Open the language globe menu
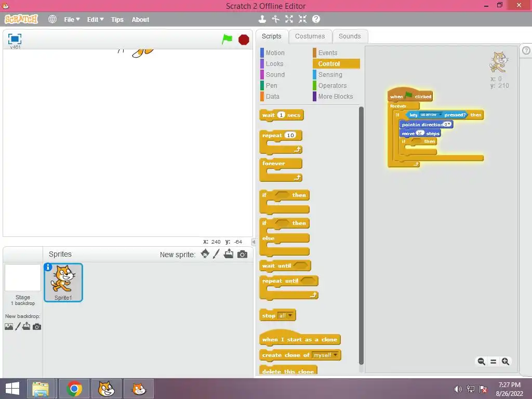The image size is (532, 399). pos(52,19)
